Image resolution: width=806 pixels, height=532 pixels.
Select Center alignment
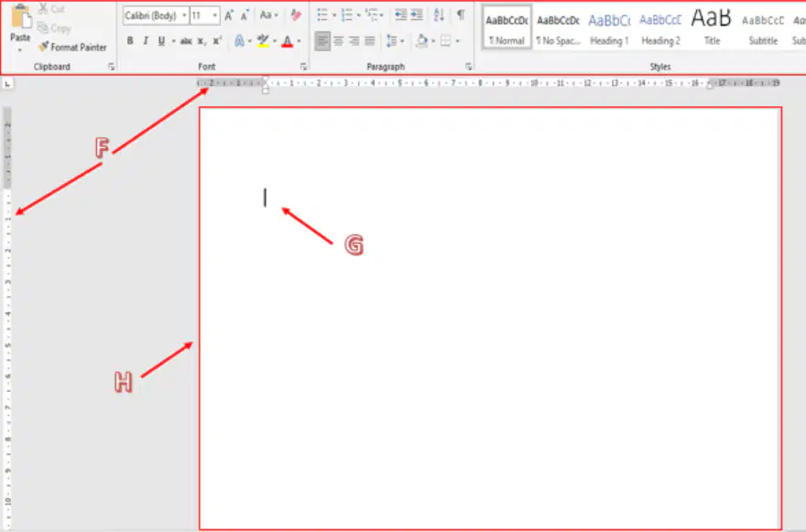338,40
